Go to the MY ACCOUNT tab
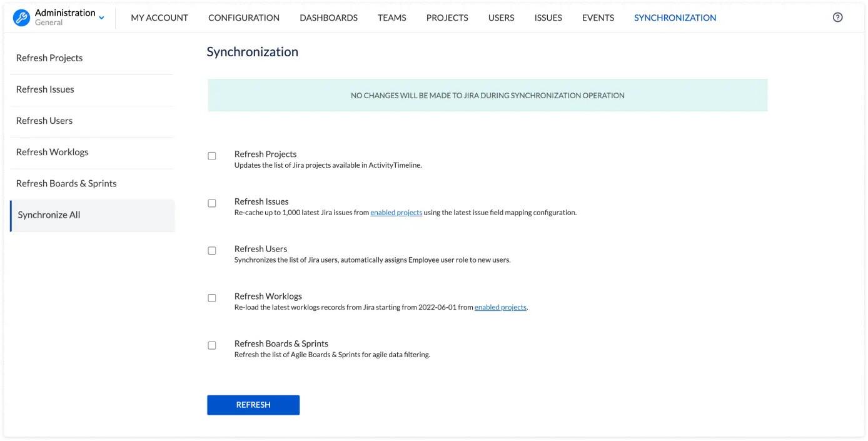The height and width of the screenshot is (441, 868). (159, 18)
